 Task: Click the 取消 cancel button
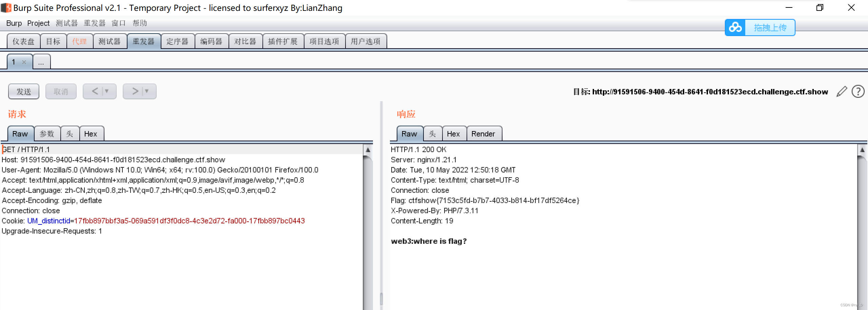coord(61,91)
